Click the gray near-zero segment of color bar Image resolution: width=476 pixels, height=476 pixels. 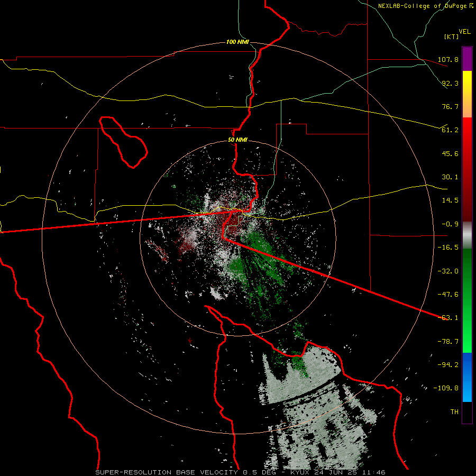click(x=467, y=235)
